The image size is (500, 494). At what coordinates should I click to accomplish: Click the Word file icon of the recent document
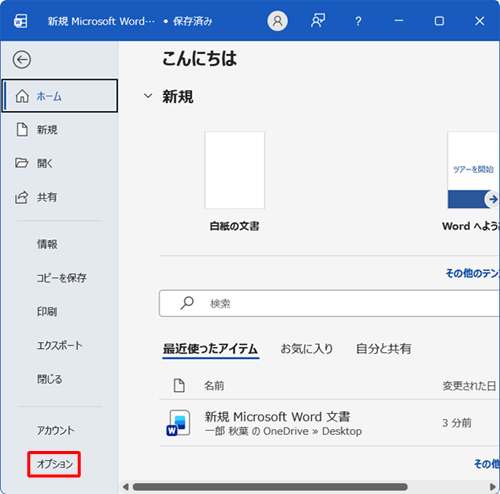coord(179,423)
